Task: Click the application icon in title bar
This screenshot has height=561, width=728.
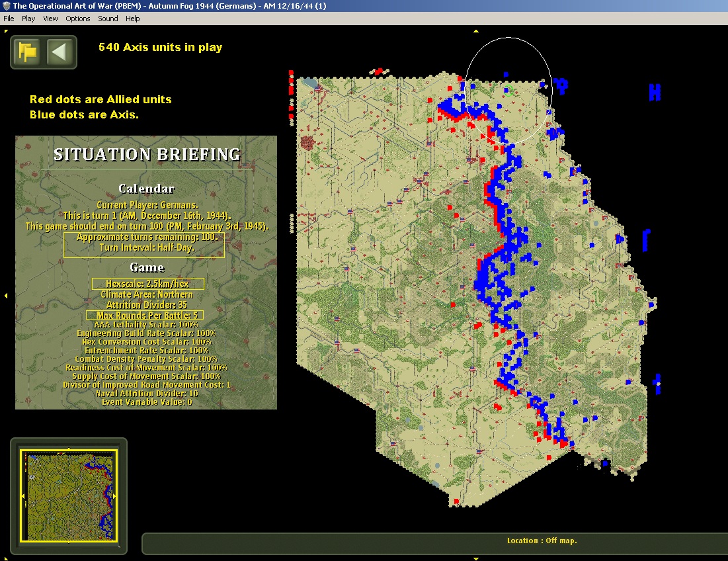Action: tap(6, 6)
